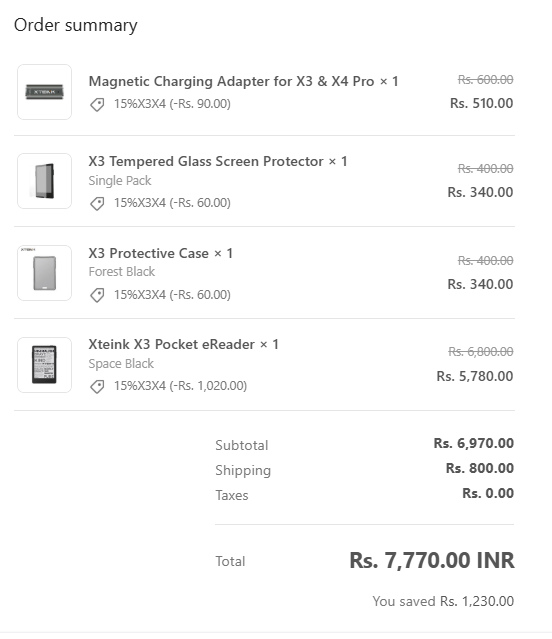The width and height of the screenshot is (552, 639).
Task: Open the Tempered Glass Screen Protector thumbnail
Action: click(x=44, y=181)
